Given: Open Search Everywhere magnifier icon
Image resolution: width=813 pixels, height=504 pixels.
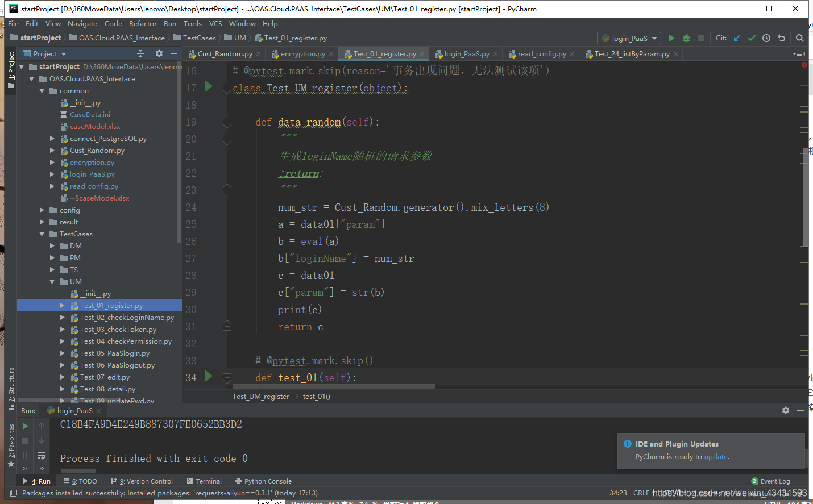Looking at the screenshot, I should click(800, 38).
